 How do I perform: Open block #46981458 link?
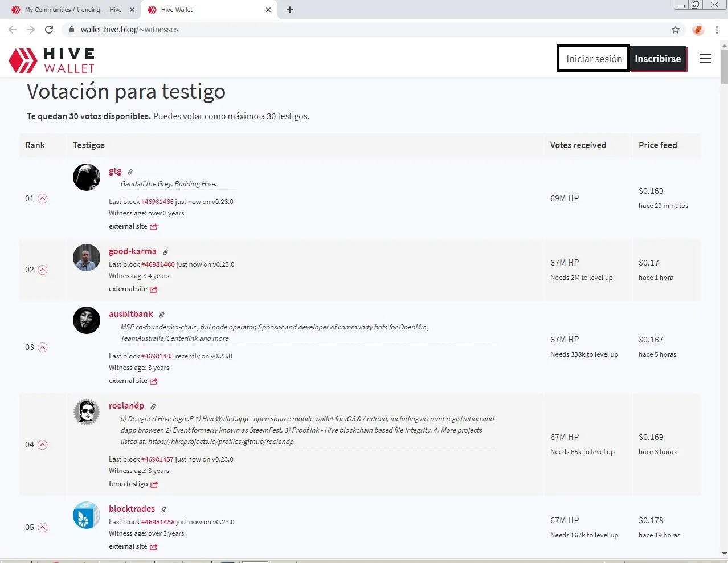click(x=158, y=522)
